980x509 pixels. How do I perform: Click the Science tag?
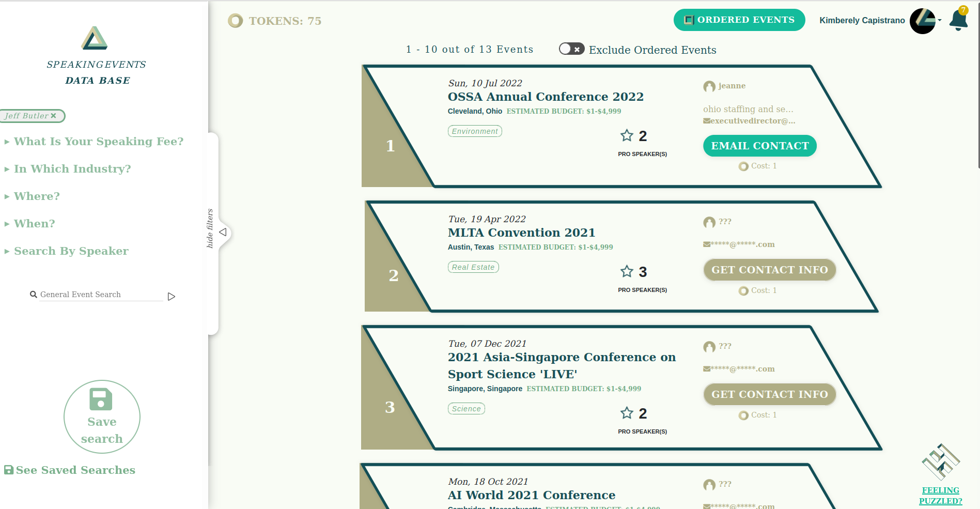[x=466, y=409]
